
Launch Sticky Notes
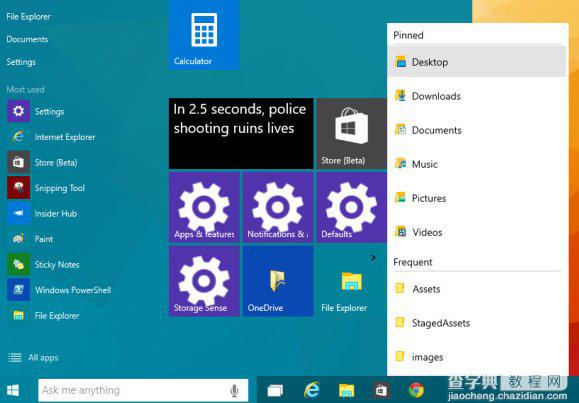click(x=44, y=264)
